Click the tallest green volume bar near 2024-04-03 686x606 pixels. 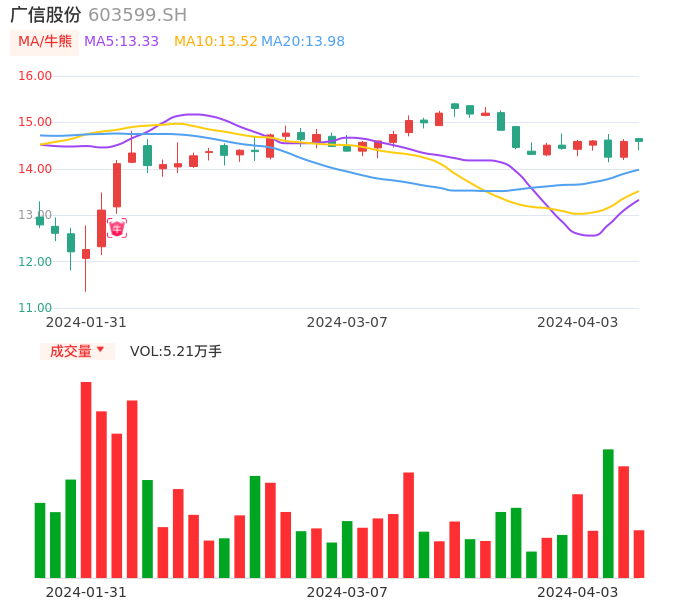(x=608, y=514)
